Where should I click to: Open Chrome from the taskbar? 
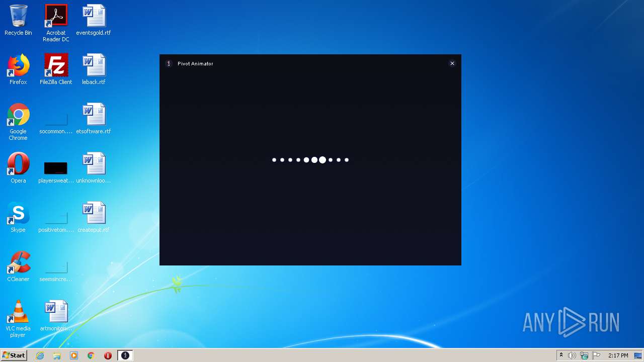(x=91, y=355)
